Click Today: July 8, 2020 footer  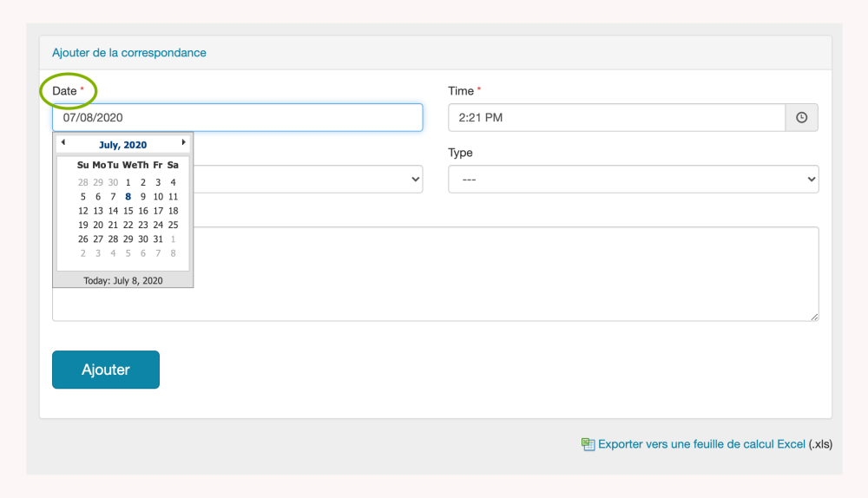(x=122, y=281)
